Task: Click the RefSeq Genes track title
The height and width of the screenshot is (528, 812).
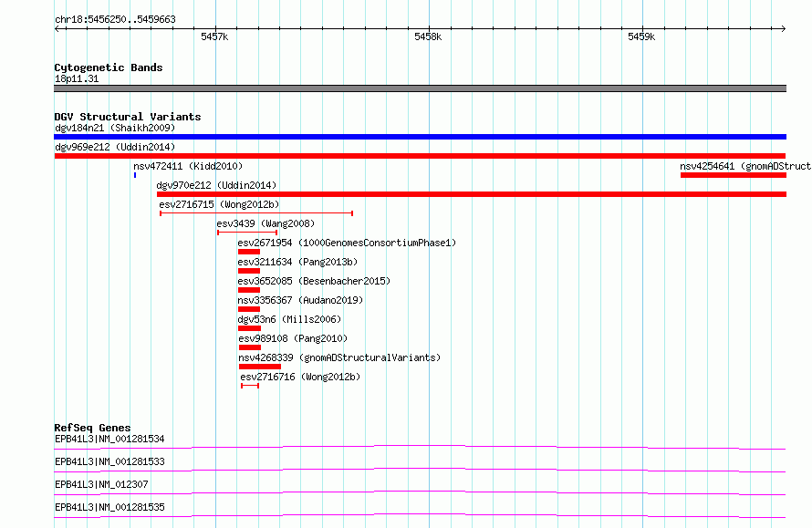Action: click(x=92, y=428)
